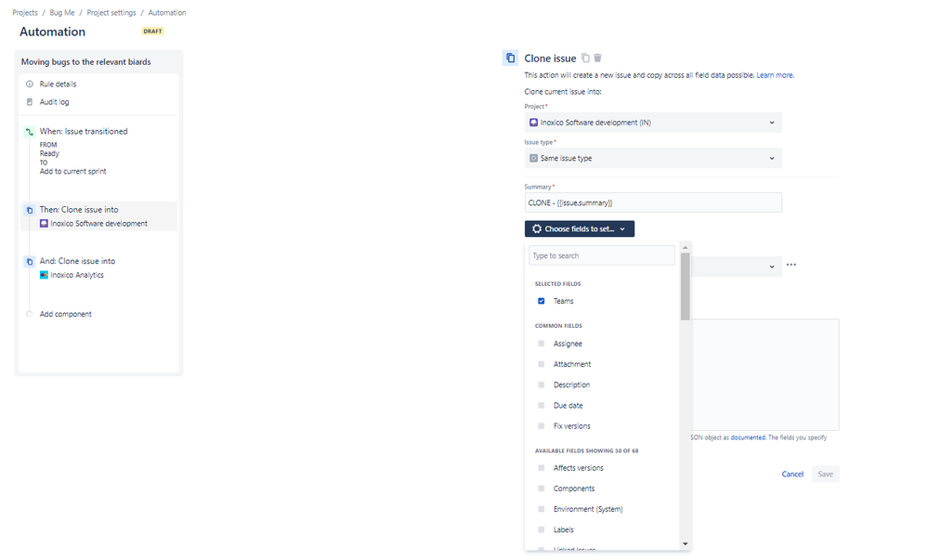Click the DRAFT status badge
This screenshot has width=928, height=560.
[152, 32]
